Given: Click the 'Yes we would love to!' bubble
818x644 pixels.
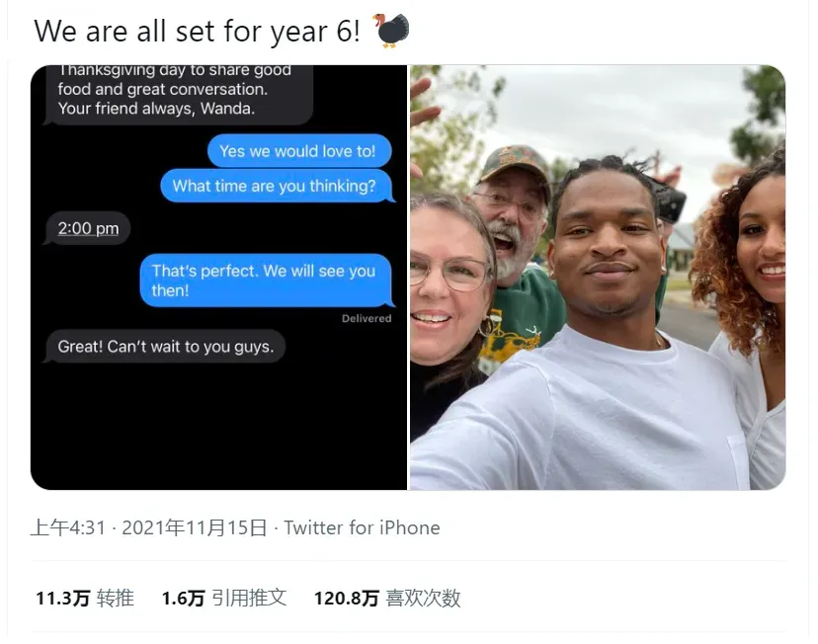Looking at the screenshot, I should tap(299, 151).
